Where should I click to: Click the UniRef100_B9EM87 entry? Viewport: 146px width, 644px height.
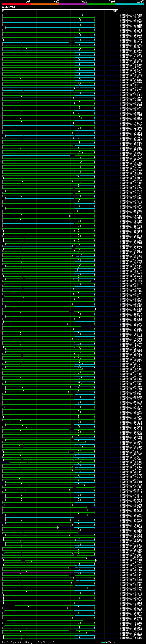click(x=131, y=314)
